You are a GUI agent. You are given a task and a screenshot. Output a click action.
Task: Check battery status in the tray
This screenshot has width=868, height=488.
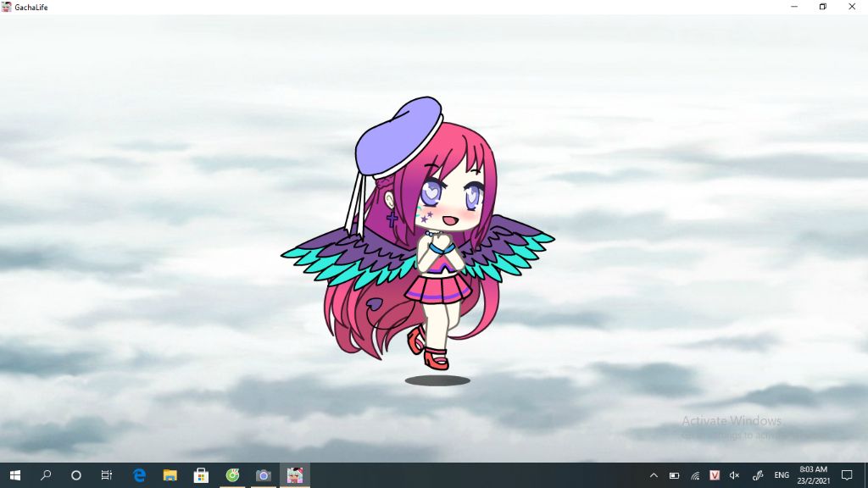pos(674,475)
